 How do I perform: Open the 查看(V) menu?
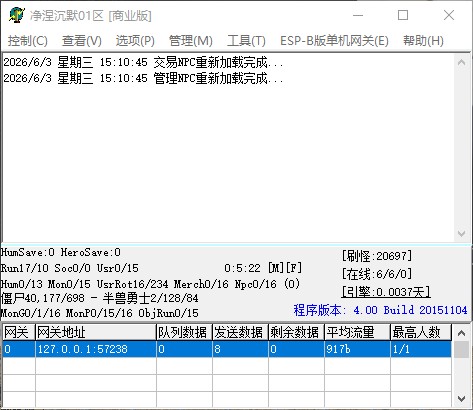[82, 41]
